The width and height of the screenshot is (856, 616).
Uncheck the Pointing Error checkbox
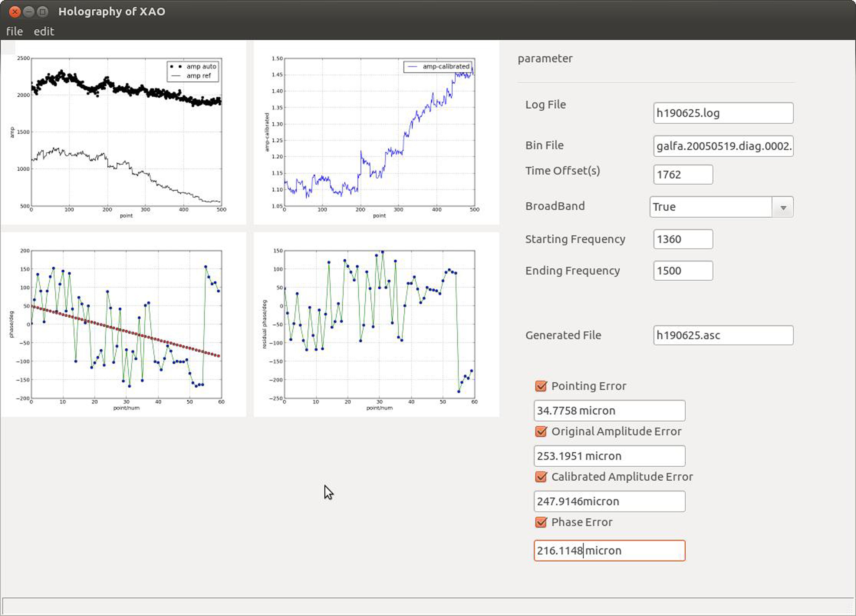[x=541, y=386]
